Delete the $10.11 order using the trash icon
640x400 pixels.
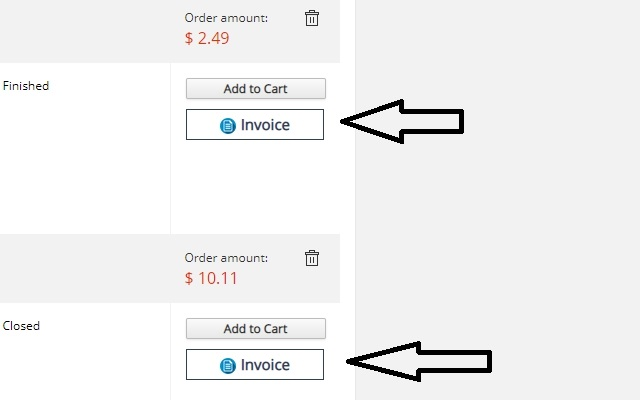tap(312, 258)
